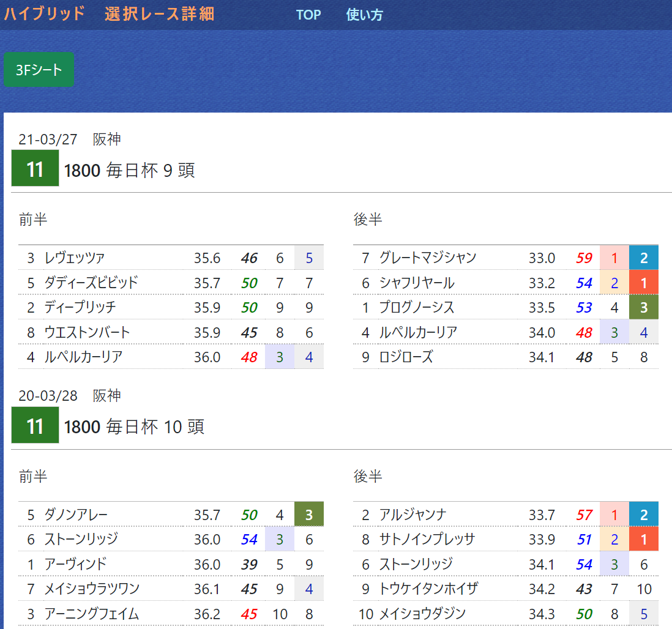This screenshot has width=672, height=629.
Task: Click the green finish badge 3 for プログノーシス
Action: point(644,307)
